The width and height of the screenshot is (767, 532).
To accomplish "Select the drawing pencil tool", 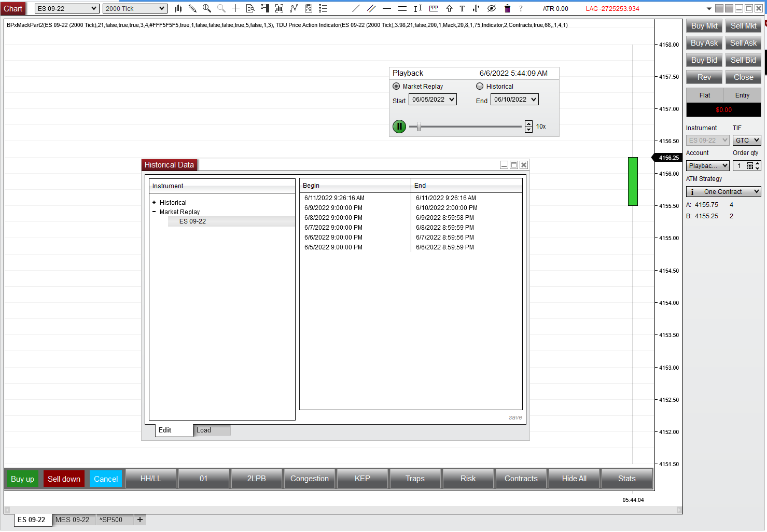I will [192, 8].
